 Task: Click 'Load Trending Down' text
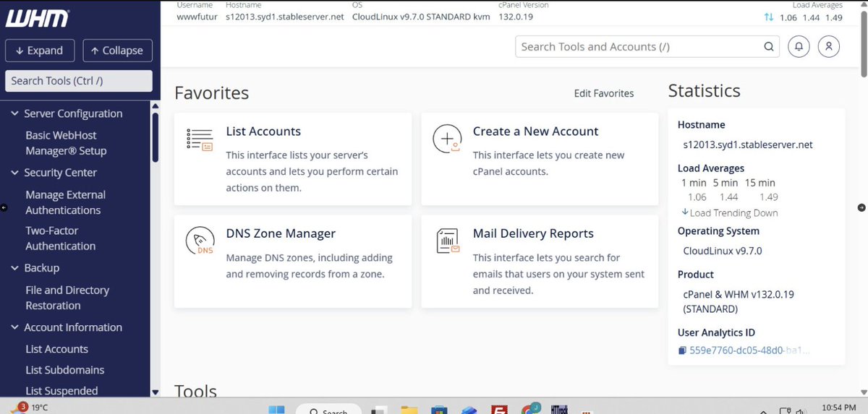(x=734, y=213)
